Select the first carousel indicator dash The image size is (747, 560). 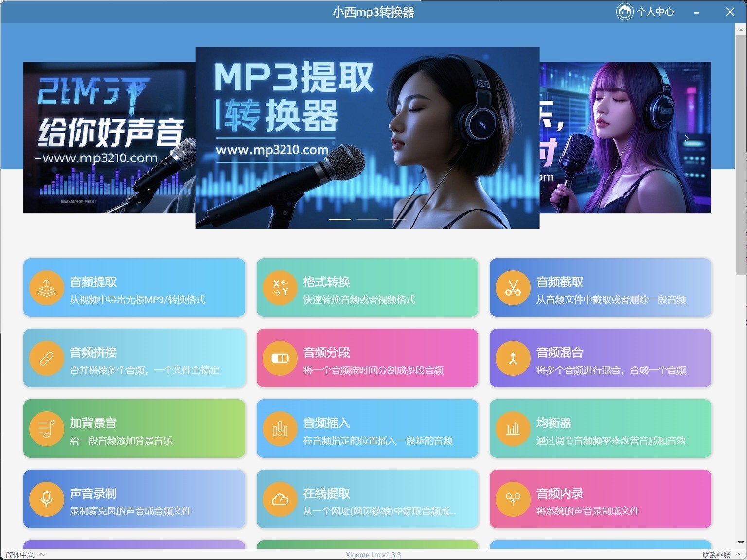coord(340,219)
